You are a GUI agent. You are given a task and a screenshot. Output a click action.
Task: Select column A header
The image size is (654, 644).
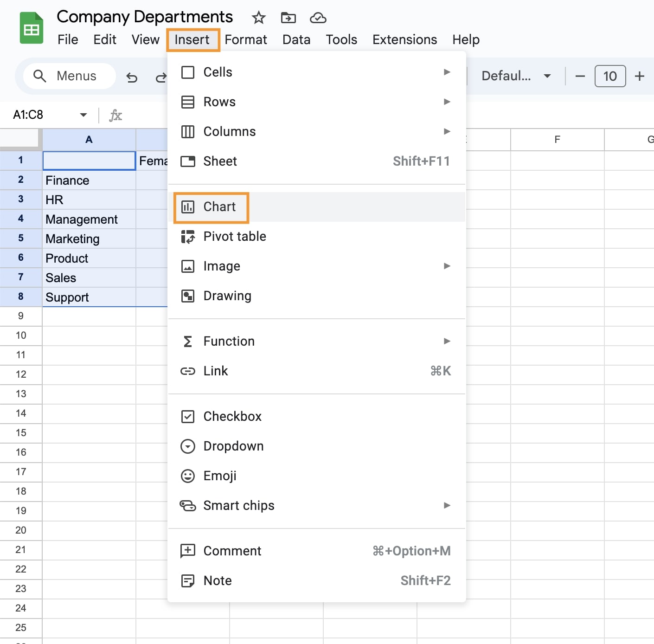coord(89,140)
